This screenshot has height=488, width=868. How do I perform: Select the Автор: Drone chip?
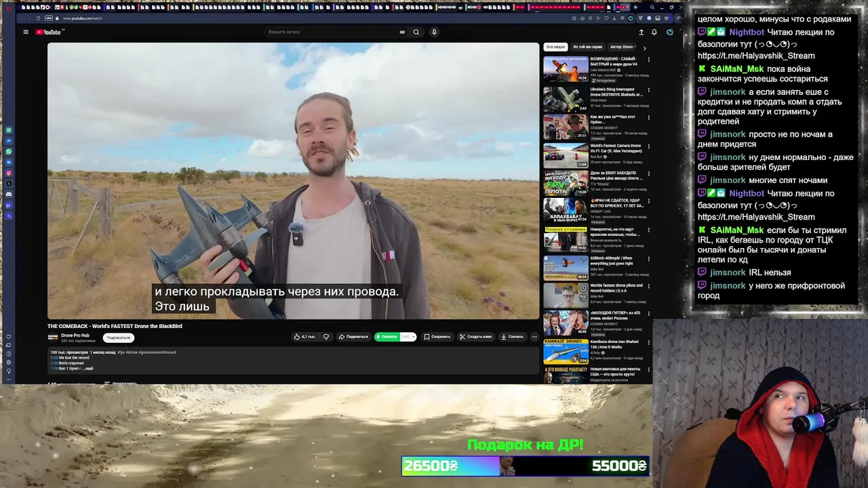622,47
